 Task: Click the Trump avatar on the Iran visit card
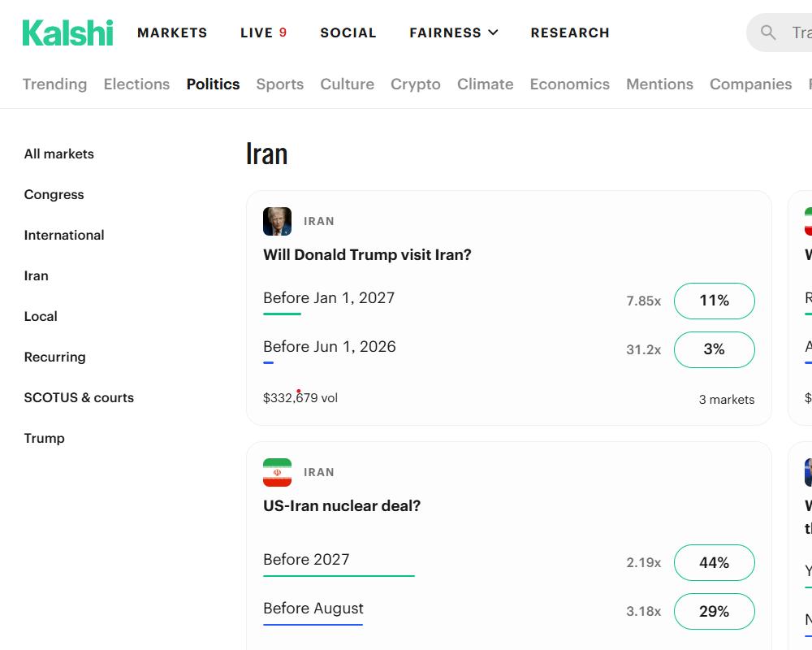[277, 220]
